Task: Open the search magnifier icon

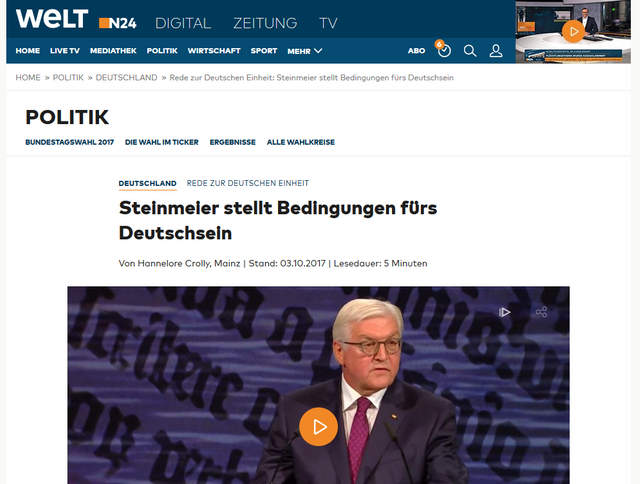Action: point(470,51)
